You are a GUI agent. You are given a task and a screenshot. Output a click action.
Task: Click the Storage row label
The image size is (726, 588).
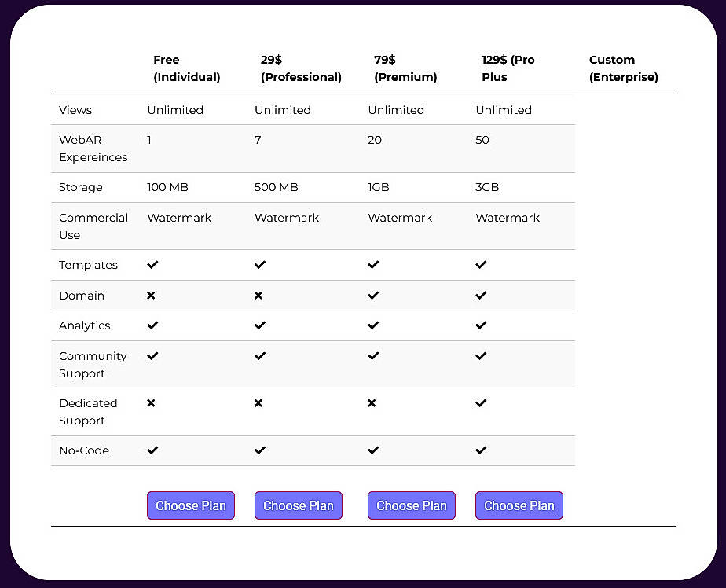(80, 187)
